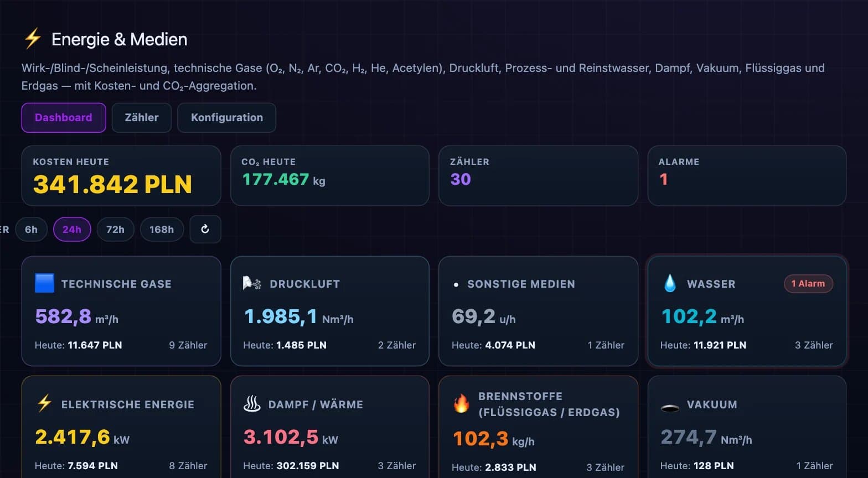
Task: Click "8 Zähler" on Elektrische Energie card
Action: click(188, 466)
